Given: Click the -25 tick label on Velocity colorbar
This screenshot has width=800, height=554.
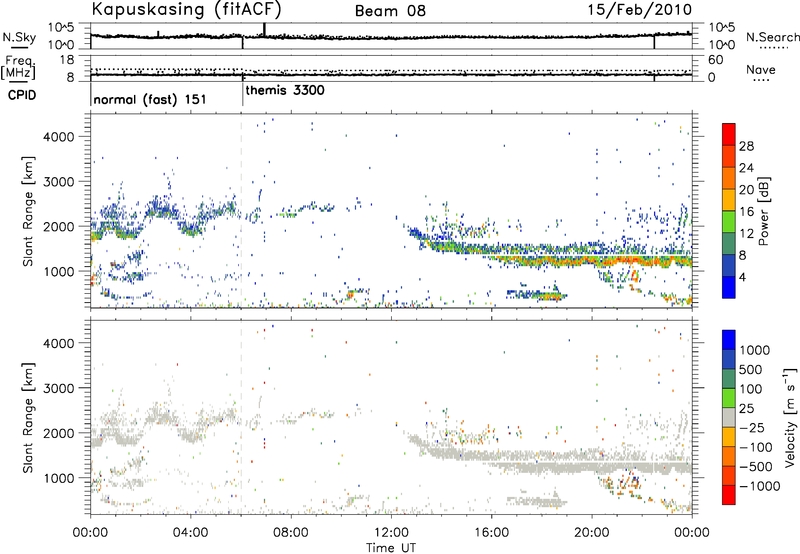Looking at the screenshot, I should (x=752, y=427).
